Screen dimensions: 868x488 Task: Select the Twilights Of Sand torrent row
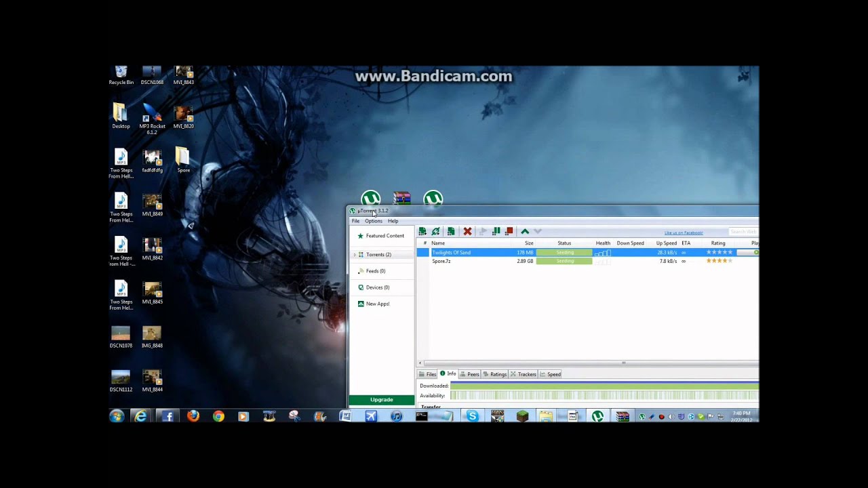click(588, 252)
